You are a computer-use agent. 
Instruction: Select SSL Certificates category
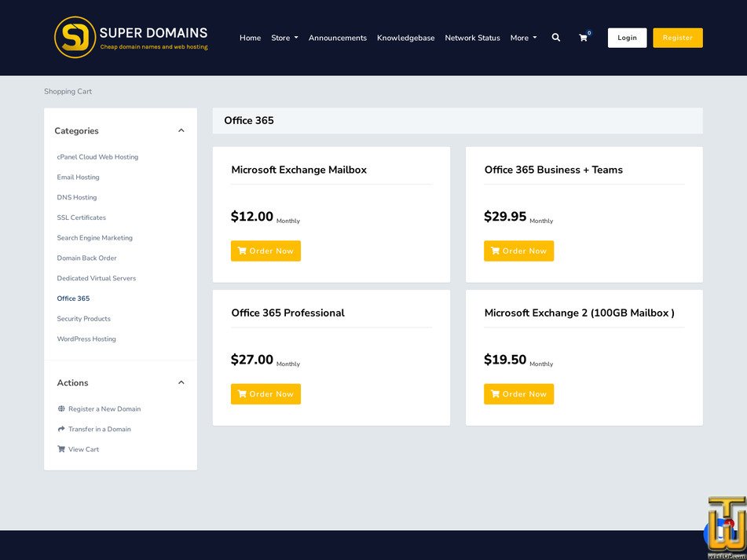[82, 218]
